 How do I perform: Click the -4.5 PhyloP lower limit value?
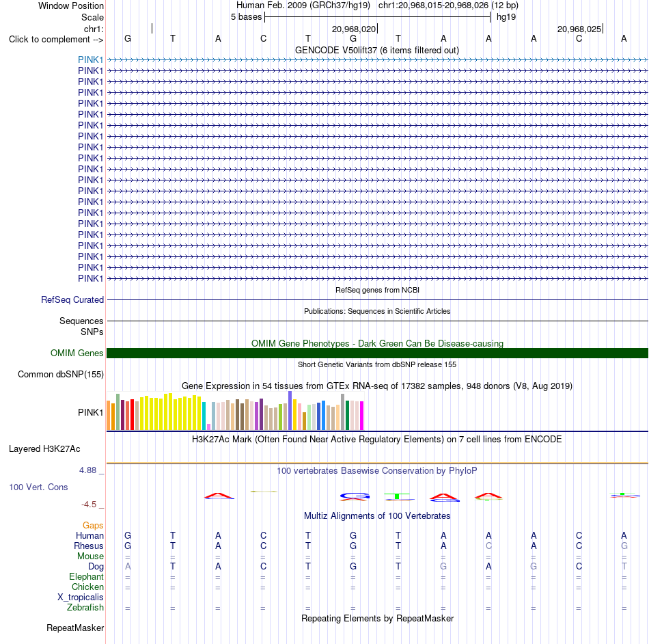(89, 504)
